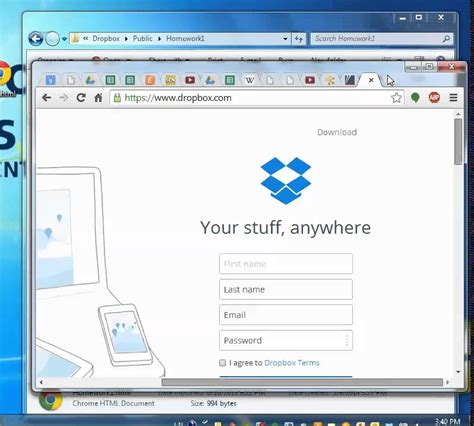Click Chrome's forward arrow button

click(x=64, y=98)
